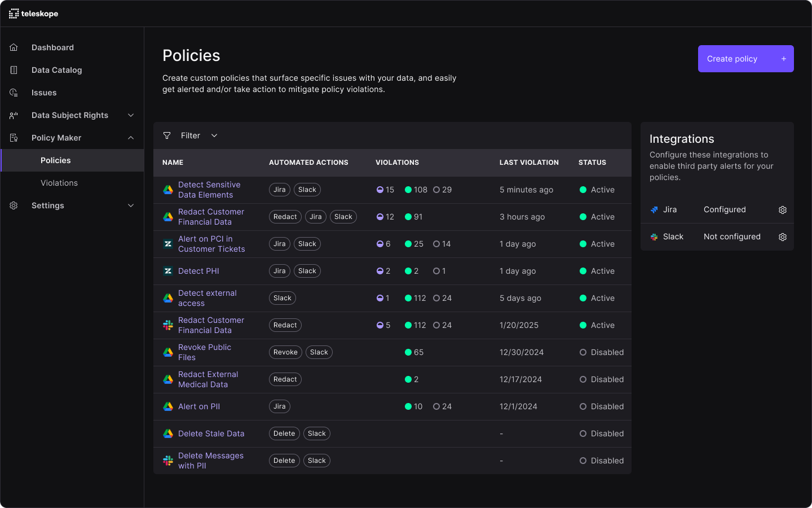Image resolution: width=812 pixels, height=508 pixels.
Task: Open Slack integration settings gear
Action: 783,237
